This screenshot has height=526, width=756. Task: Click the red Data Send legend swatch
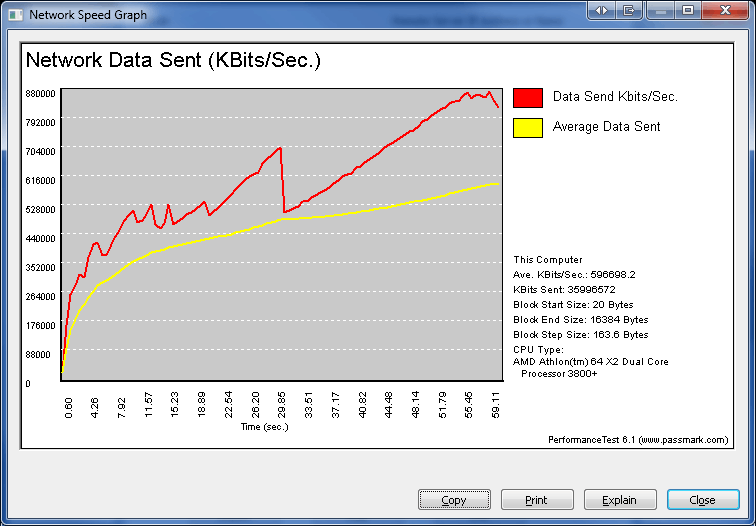pyautogui.click(x=528, y=98)
